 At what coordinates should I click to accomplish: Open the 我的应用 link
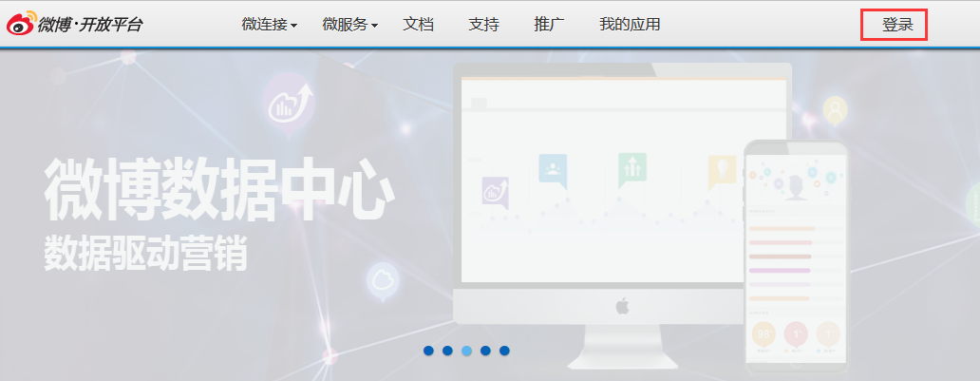(x=630, y=25)
